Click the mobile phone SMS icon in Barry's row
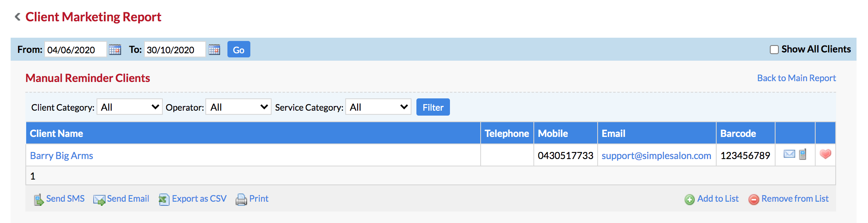 click(x=803, y=154)
